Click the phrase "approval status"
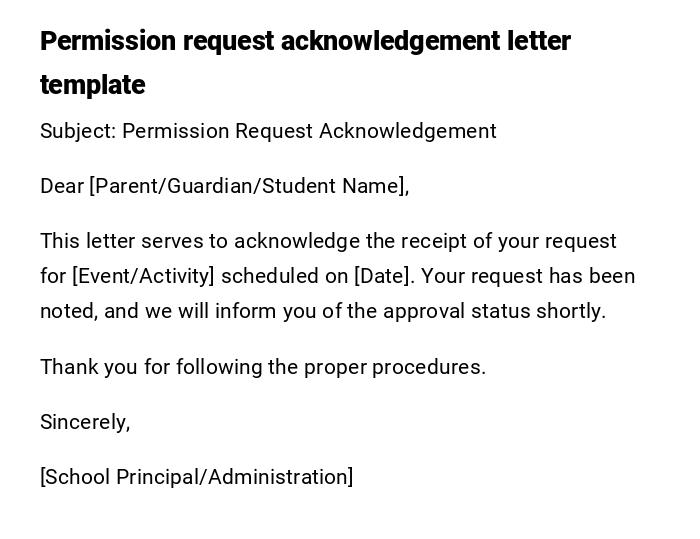Viewport: 700px width, 539px height. 443,311
